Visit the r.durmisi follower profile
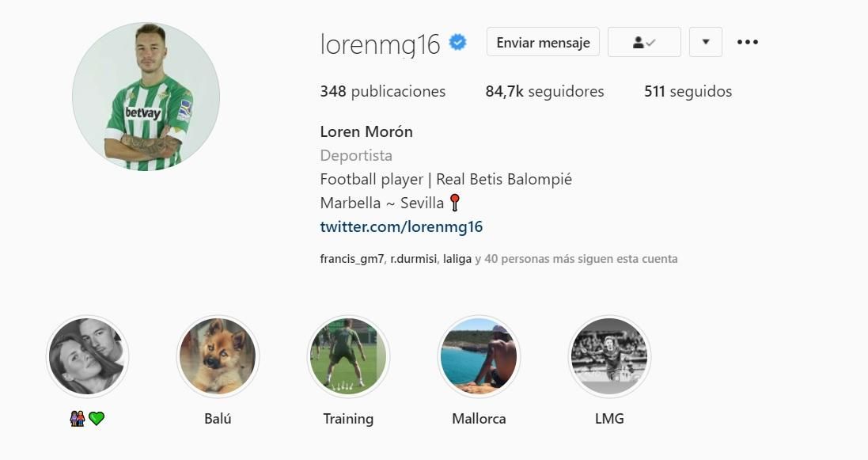 pos(414,259)
